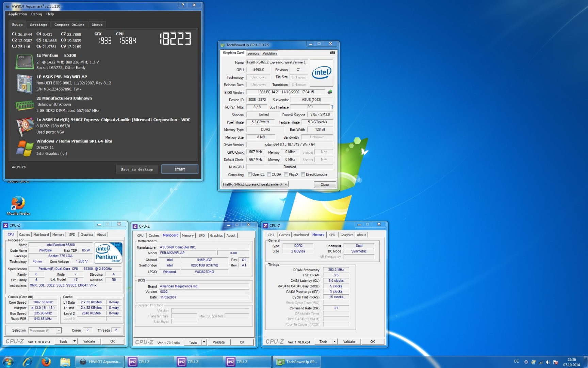Click the Aquamark help question button
Screen dimensions: 588x368
(x=183, y=5)
